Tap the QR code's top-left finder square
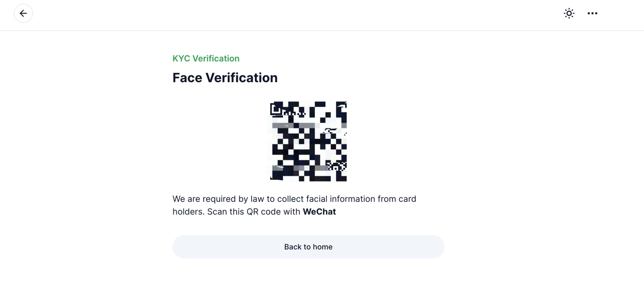The height and width of the screenshot is (284, 644). point(276,109)
